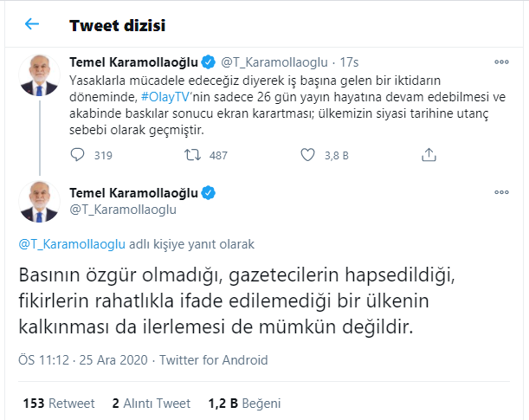This screenshot has width=529, height=420.
Task: Open more options on the second tweet
Action: 501,192
